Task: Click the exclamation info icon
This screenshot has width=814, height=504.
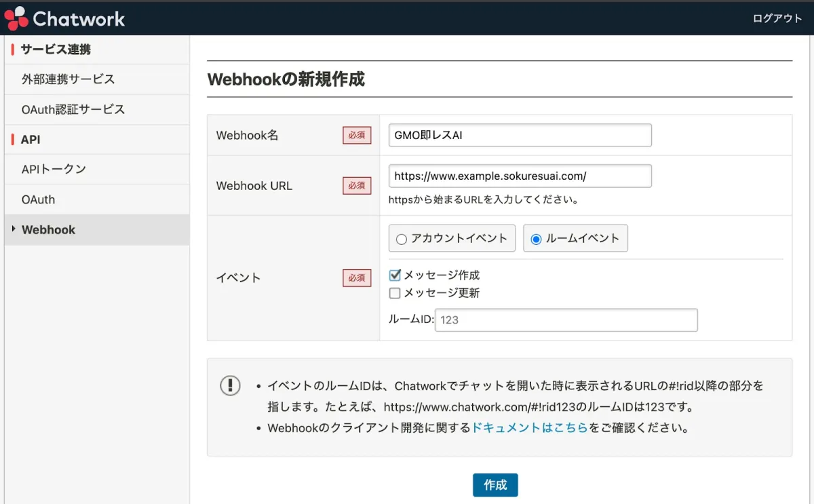Action: pos(231,385)
